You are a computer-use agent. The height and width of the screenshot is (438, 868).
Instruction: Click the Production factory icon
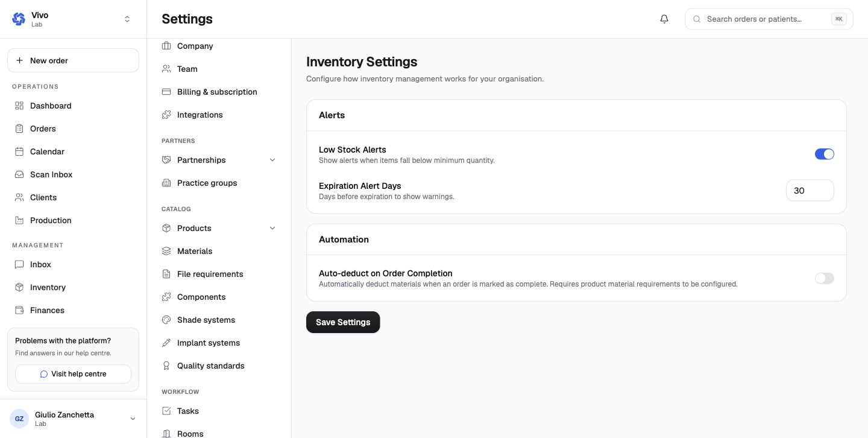(x=19, y=220)
